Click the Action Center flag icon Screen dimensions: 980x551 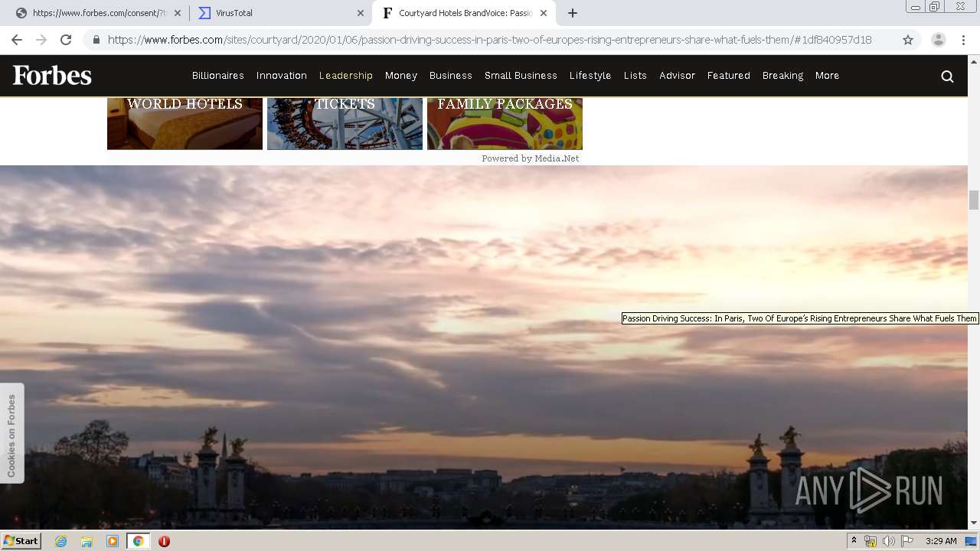[907, 541]
